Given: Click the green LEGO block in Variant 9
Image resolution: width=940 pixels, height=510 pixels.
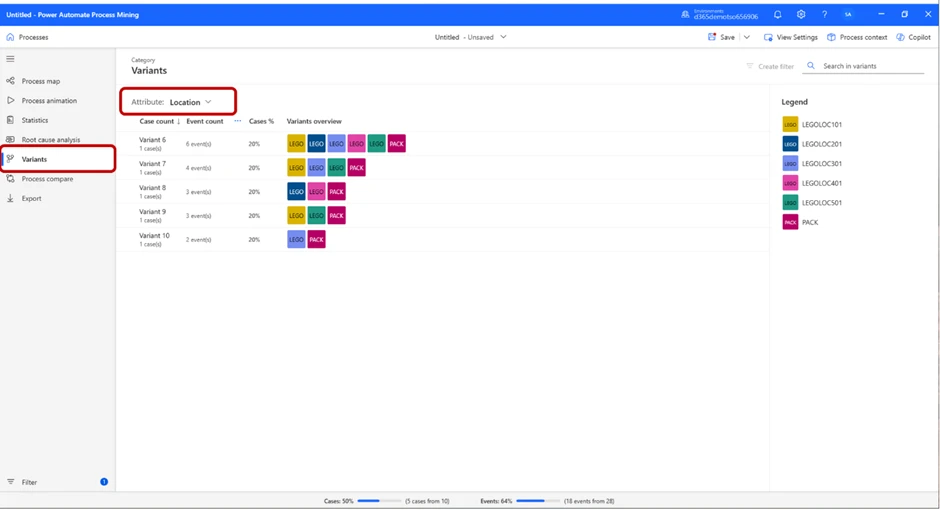Looking at the screenshot, I should pyautogui.click(x=317, y=216).
